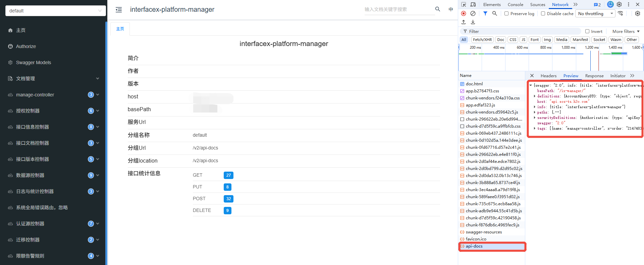The image size is (644, 265).
Task: Expand definitions node in JSON preview
Action: click(x=535, y=96)
